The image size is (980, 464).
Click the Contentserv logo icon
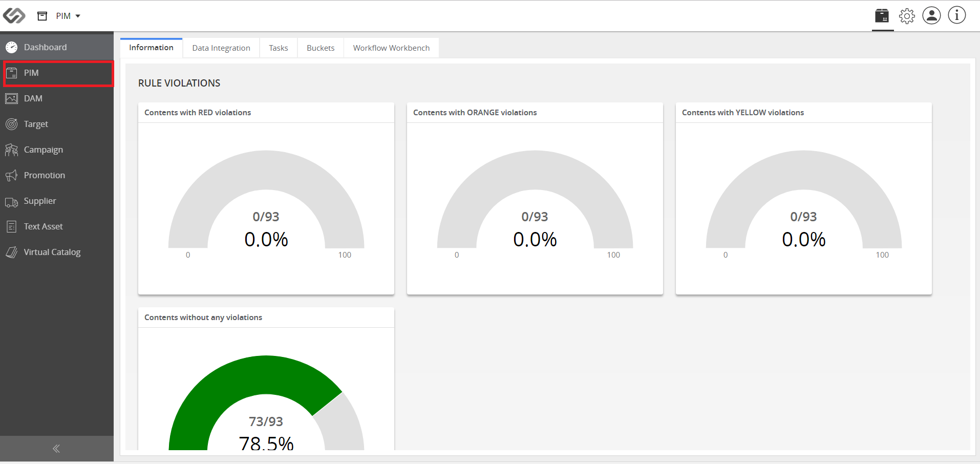(x=14, y=16)
